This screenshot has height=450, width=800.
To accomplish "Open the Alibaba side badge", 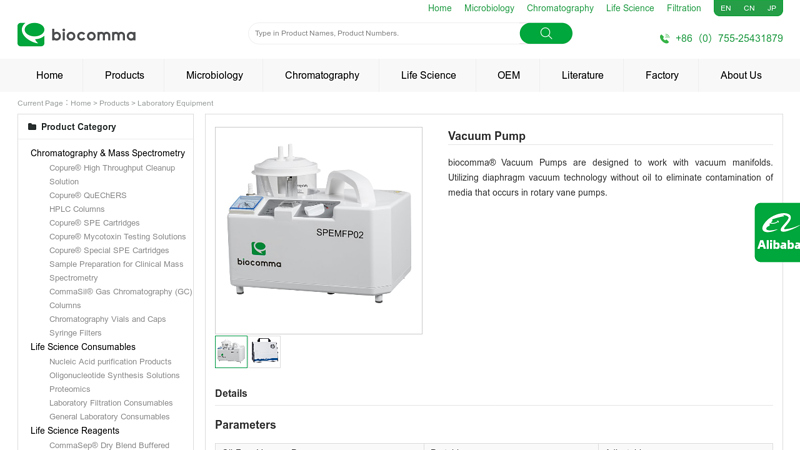I will pos(778,233).
